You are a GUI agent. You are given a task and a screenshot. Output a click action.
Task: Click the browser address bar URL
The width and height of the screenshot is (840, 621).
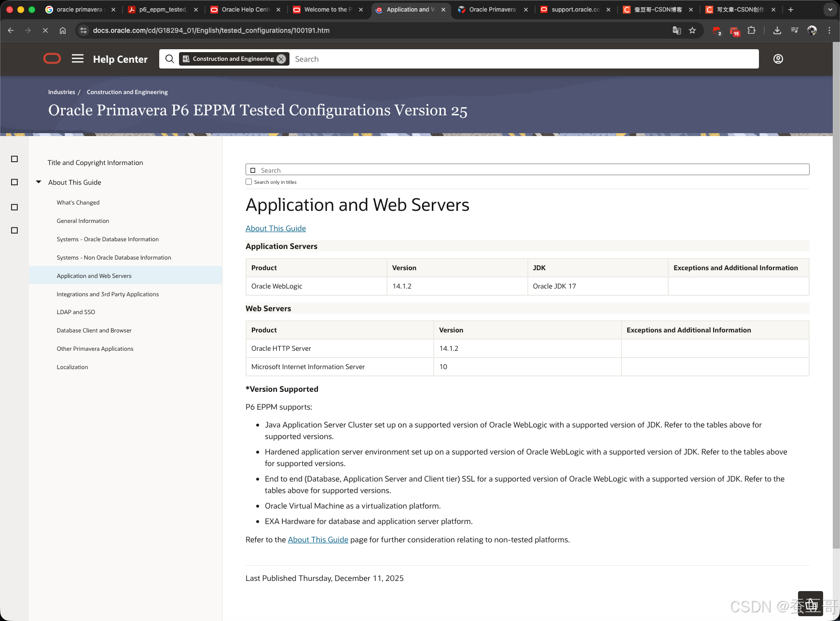[211, 30]
